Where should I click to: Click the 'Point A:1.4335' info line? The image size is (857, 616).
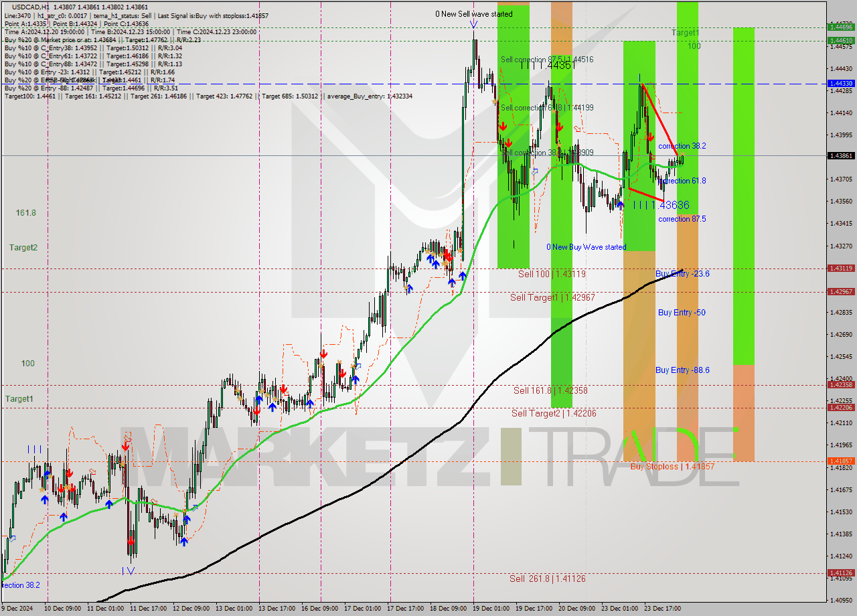click(25, 23)
